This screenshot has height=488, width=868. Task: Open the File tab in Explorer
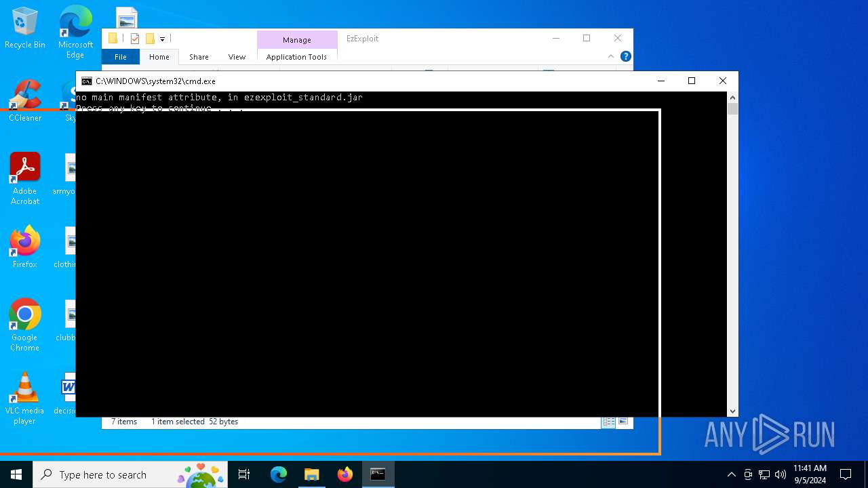(x=120, y=57)
